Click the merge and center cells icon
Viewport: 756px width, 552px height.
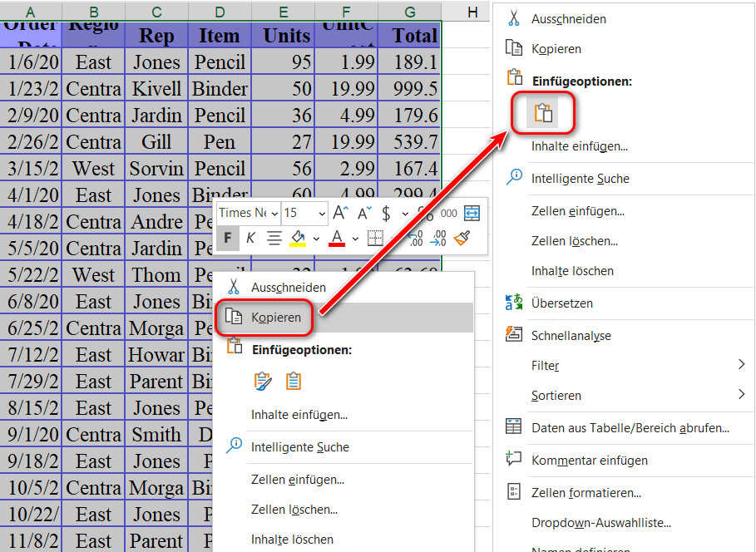(x=472, y=213)
